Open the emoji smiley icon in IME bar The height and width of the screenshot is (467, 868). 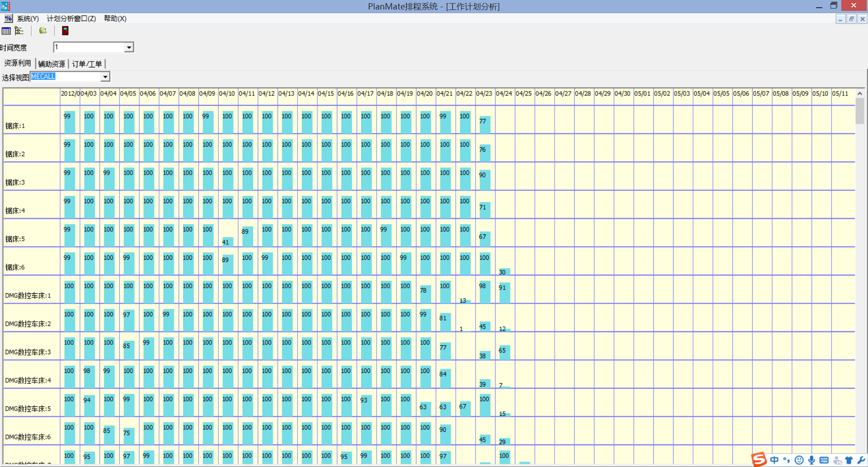click(x=799, y=460)
